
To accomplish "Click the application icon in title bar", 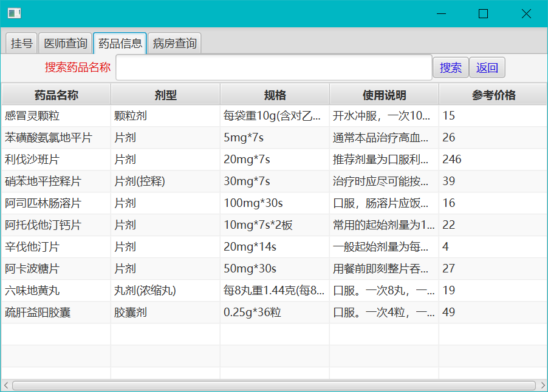I will click(15, 13).
